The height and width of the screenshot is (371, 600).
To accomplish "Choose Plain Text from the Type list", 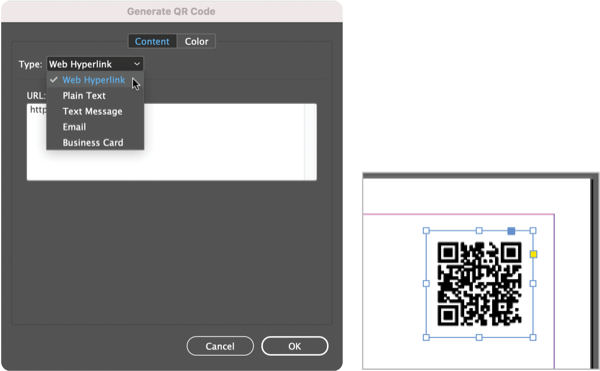I will click(95, 96).
